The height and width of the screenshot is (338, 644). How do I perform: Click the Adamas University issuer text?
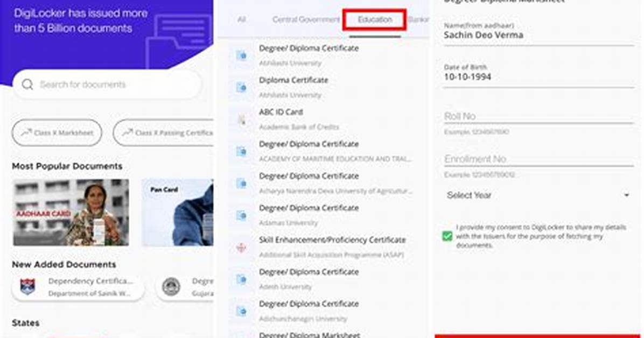(x=288, y=223)
